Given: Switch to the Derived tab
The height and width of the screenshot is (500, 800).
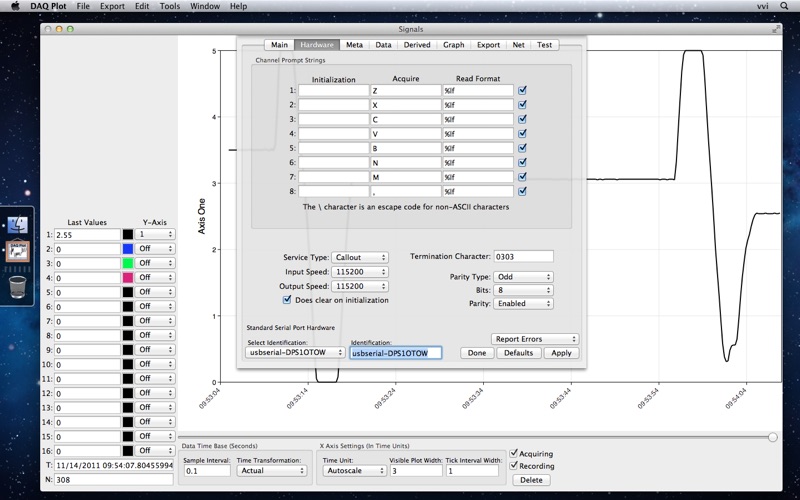Looking at the screenshot, I should 417,45.
